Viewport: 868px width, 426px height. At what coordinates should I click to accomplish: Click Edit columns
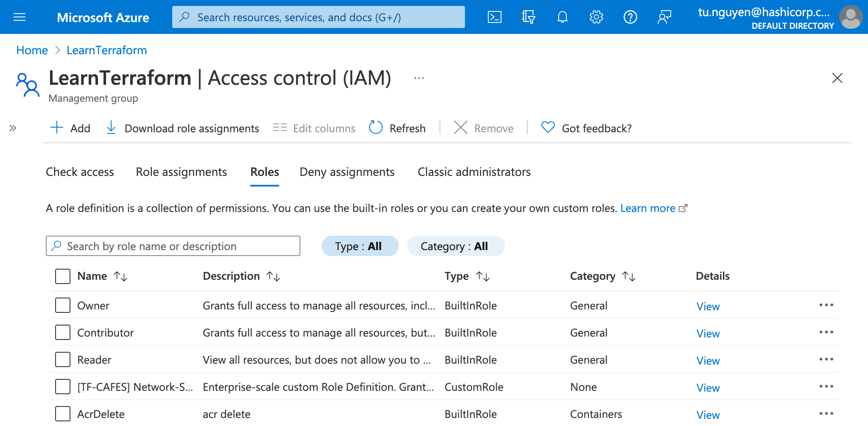pyautogui.click(x=314, y=128)
